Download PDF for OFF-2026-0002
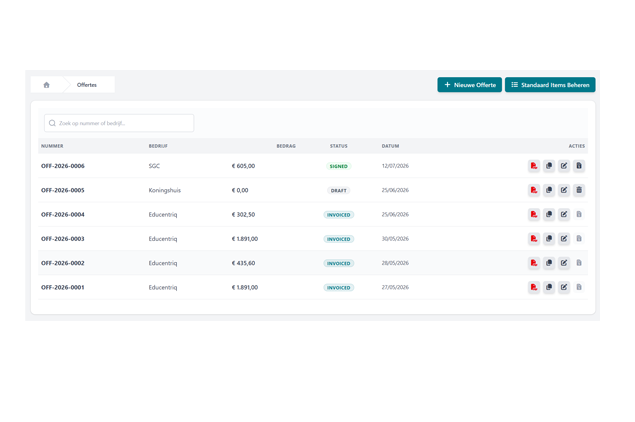The image size is (635, 422). pos(534,263)
